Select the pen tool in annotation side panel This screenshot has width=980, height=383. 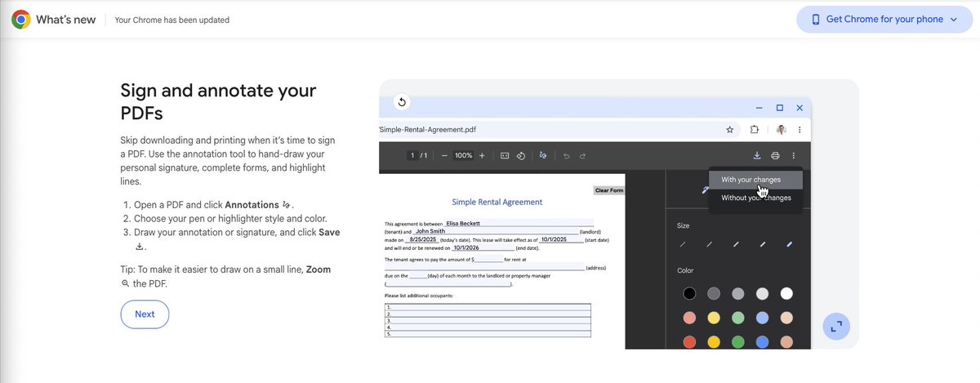(704, 189)
